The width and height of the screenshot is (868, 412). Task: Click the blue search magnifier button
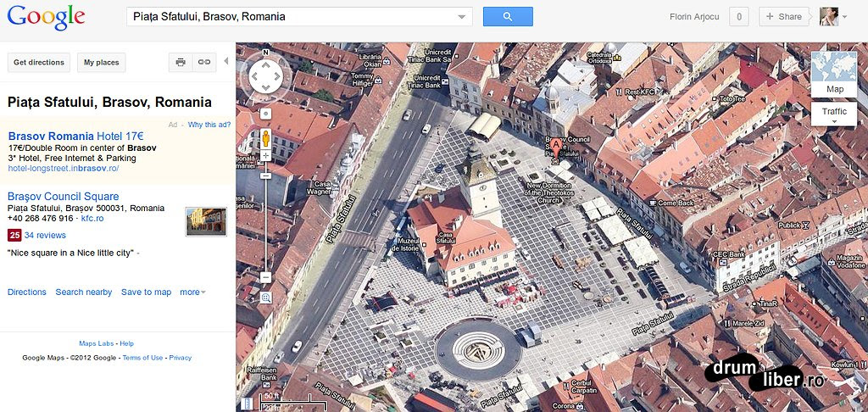[508, 17]
